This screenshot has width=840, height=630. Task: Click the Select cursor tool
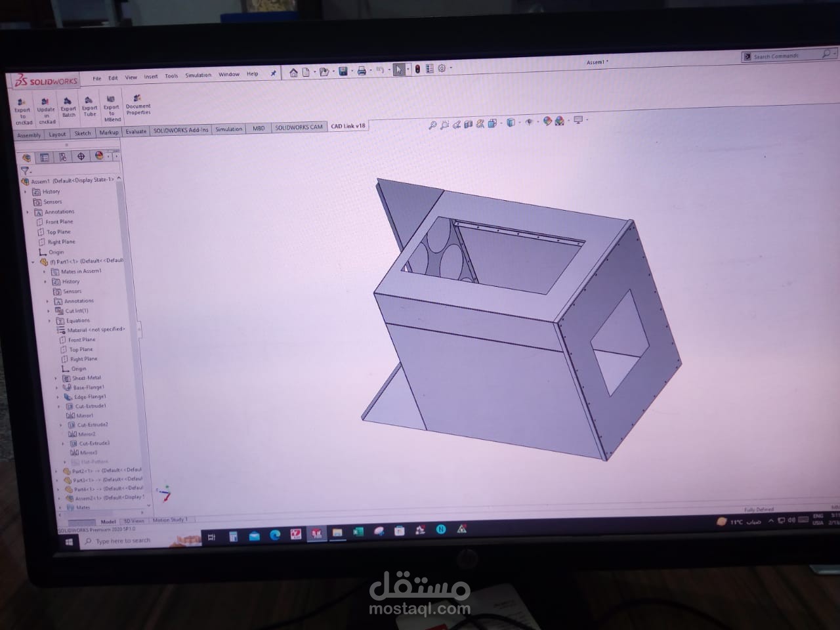(x=398, y=70)
